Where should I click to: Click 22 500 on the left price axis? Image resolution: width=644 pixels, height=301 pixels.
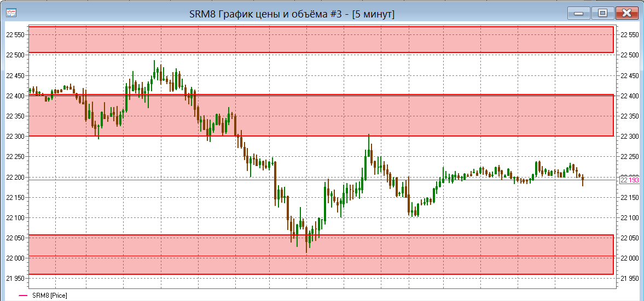pos(15,55)
